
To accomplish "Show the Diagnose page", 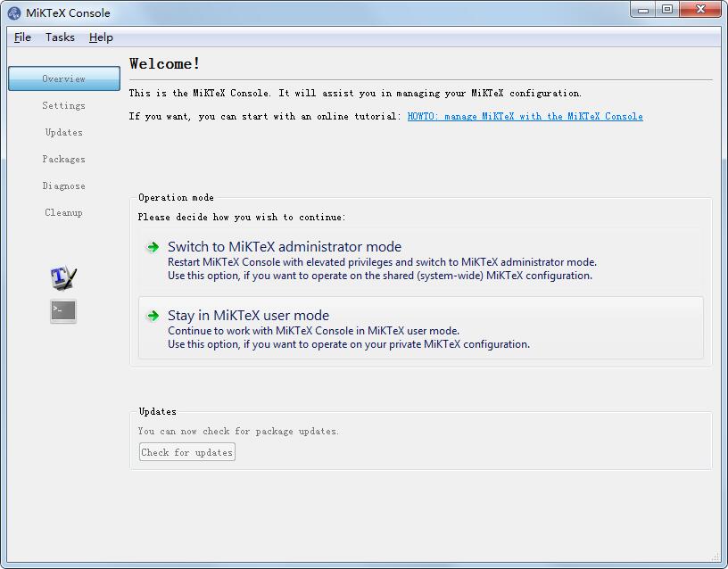I will [x=64, y=186].
